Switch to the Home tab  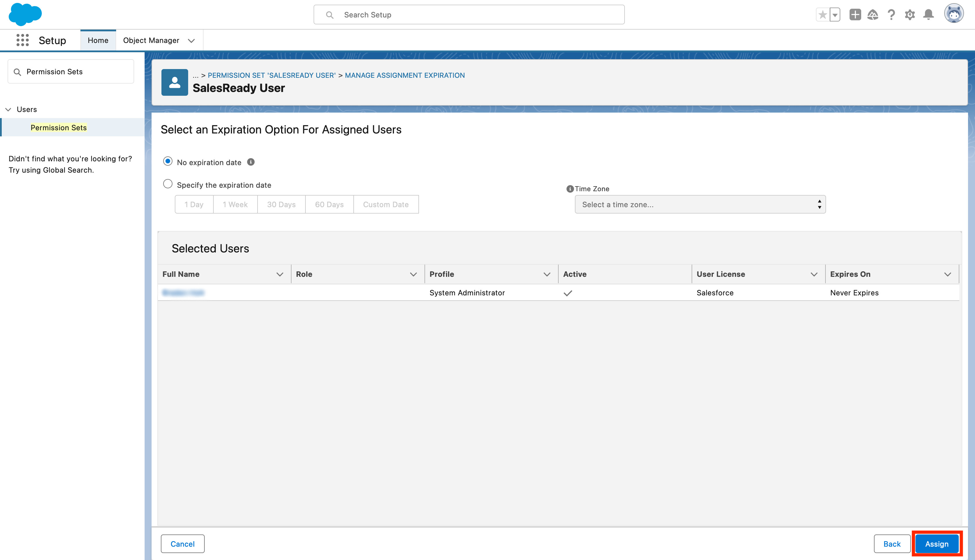click(98, 40)
